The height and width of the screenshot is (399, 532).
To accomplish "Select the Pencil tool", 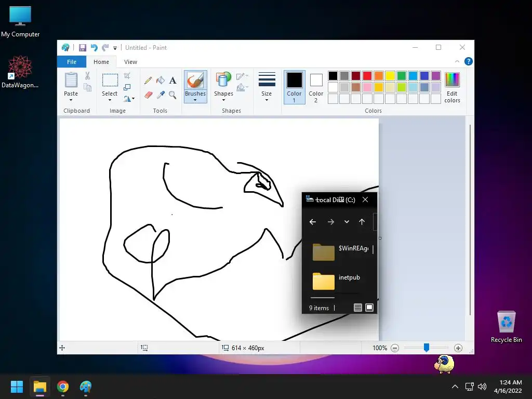I will pos(148,81).
